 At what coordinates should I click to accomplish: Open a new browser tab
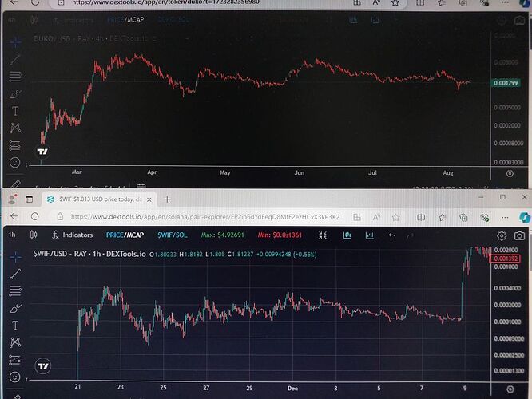167,199
